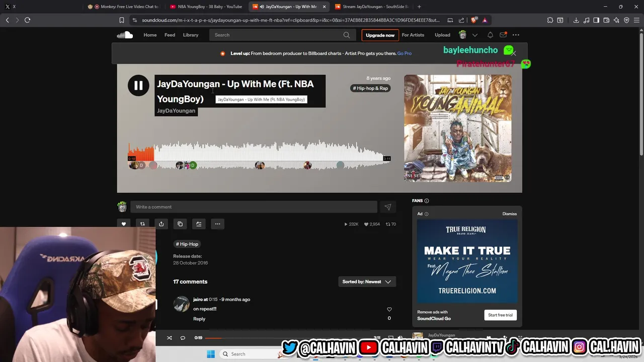Viewport: 644px width, 362px height.
Task: Open the Young Animal album artwork
Action: [x=458, y=128]
